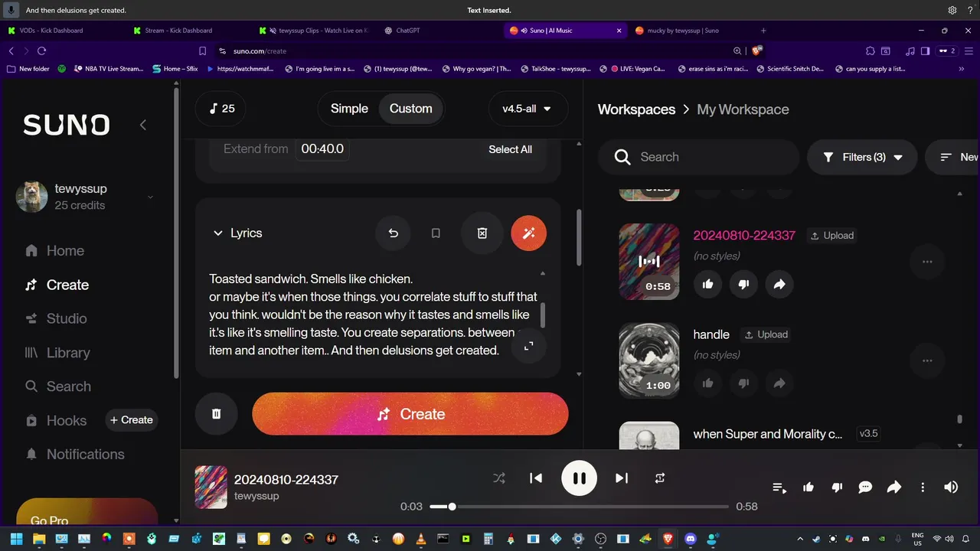
Task: Open the Windows system tray overflow arrow
Action: [801, 539]
